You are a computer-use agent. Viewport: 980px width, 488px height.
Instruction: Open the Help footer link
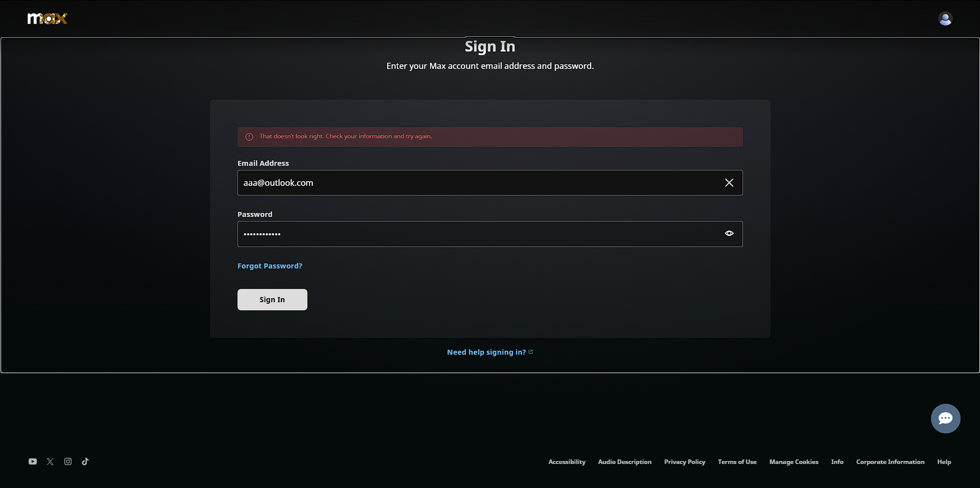(x=944, y=462)
